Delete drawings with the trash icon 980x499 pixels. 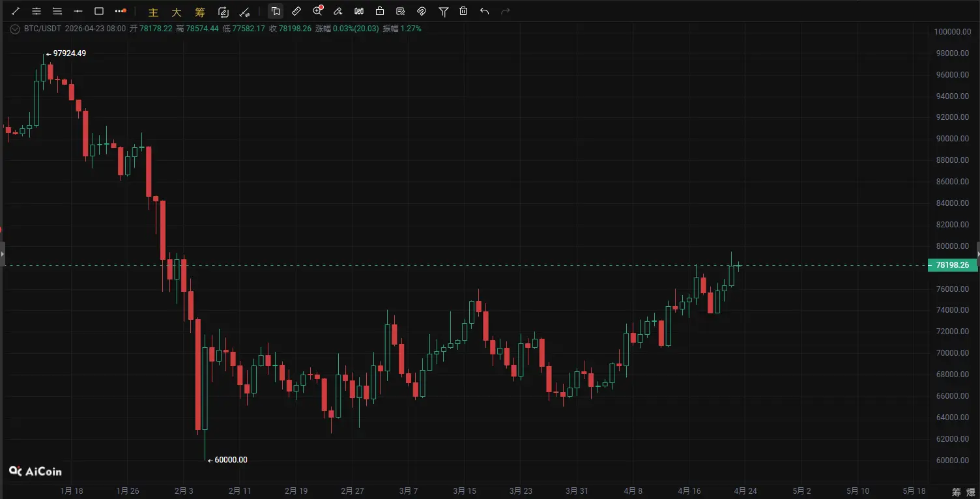[463, 11]
